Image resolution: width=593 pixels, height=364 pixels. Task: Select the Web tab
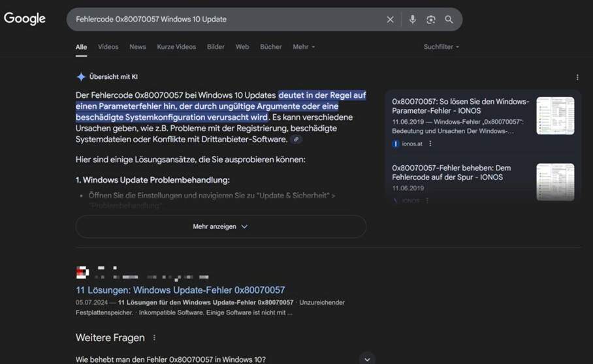tap(242, 47)
